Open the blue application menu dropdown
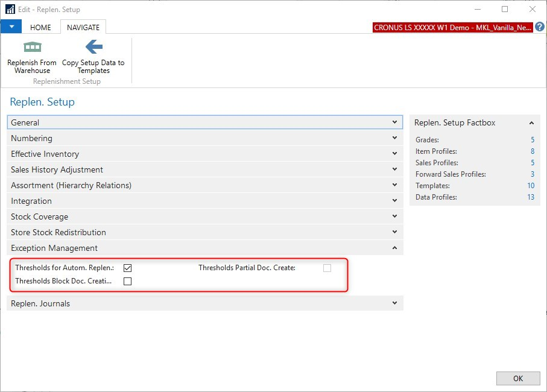 pyautogui.click(x=11, y=27)
